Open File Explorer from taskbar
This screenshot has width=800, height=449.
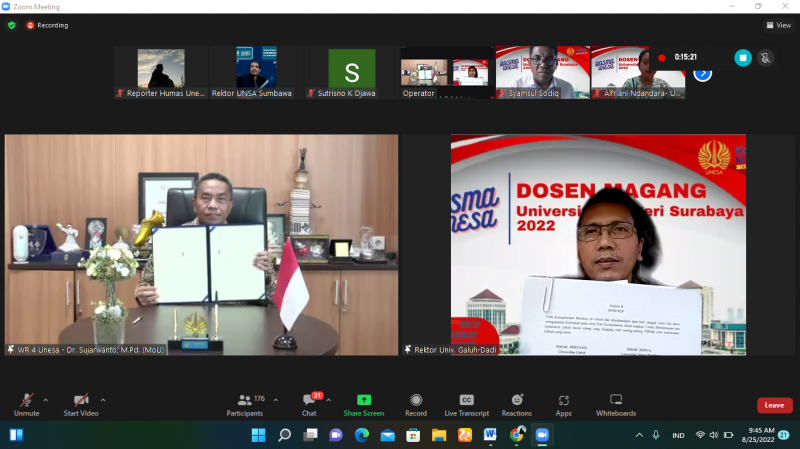tap(439, 435)
